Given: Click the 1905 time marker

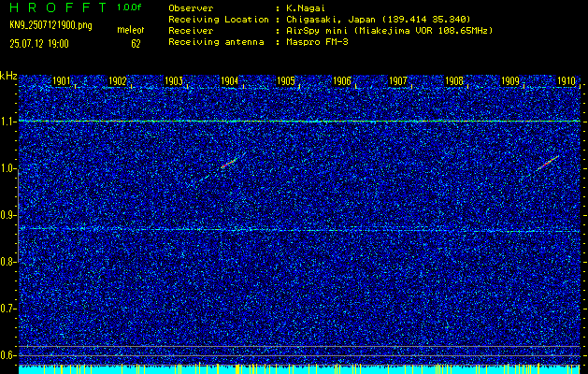Looking at the screenshot, I should [x=286, y=81].
